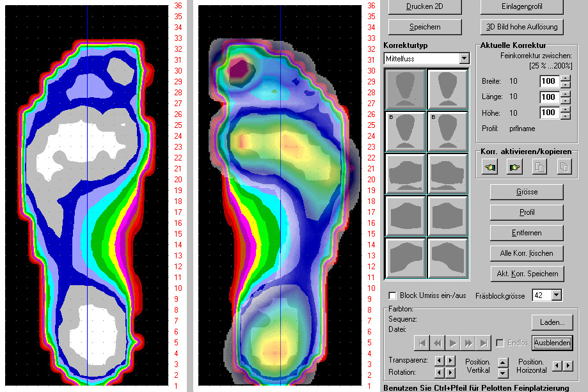Click 'Alle Korr. löschen' button
Viewport: 588px width, 392px height.
point(527,253)
